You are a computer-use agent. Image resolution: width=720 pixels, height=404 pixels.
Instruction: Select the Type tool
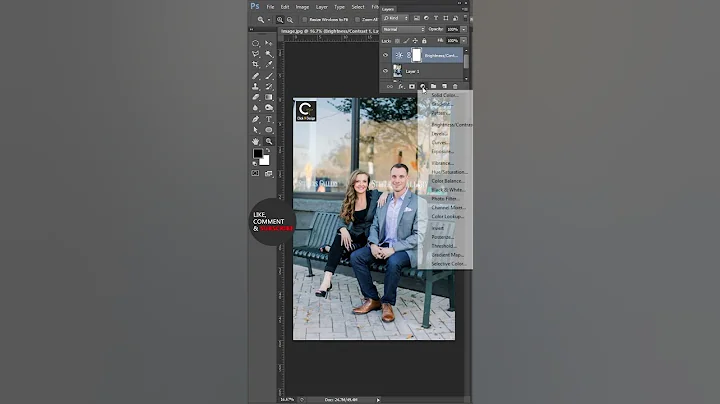pos(269,119)
